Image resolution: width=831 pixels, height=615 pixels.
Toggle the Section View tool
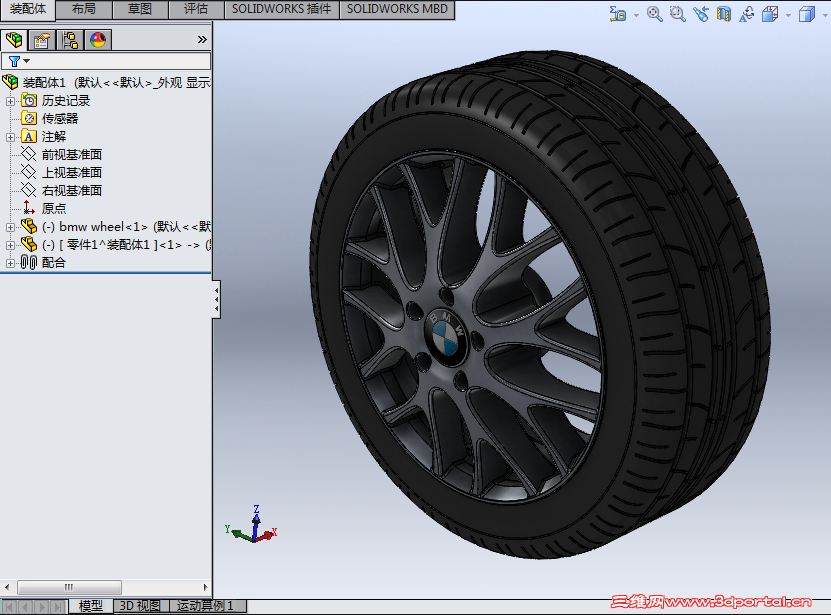click(723, 14)
